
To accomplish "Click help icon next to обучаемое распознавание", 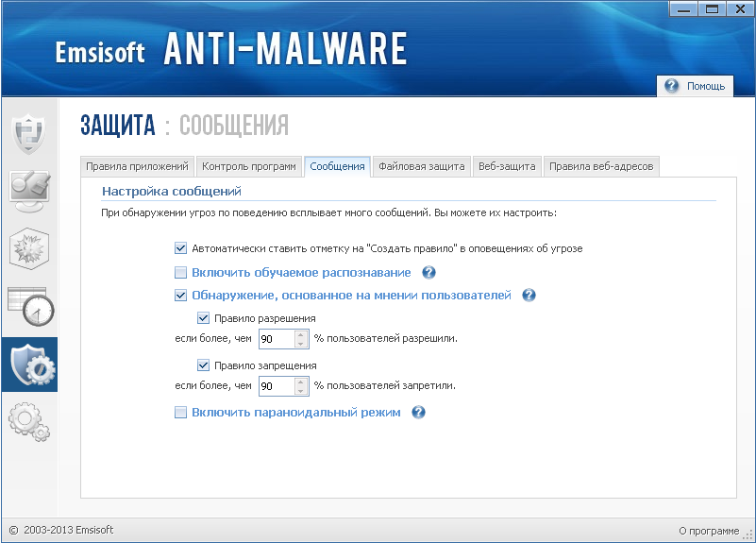I will [x=428, y=273].
